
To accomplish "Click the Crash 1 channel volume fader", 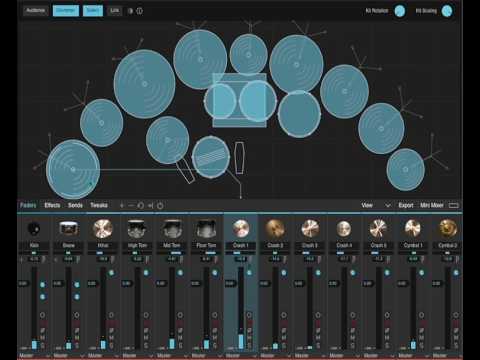I will [x=241, y=308].
